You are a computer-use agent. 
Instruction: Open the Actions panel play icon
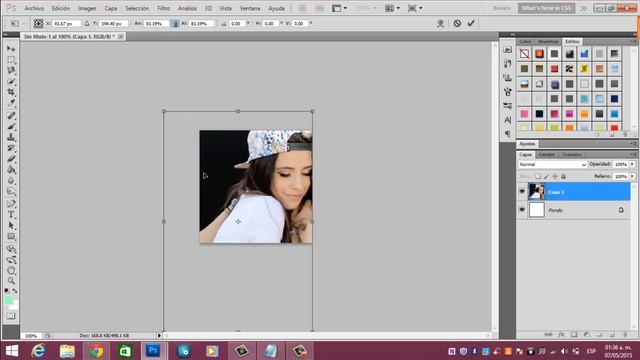pos(507,49)
